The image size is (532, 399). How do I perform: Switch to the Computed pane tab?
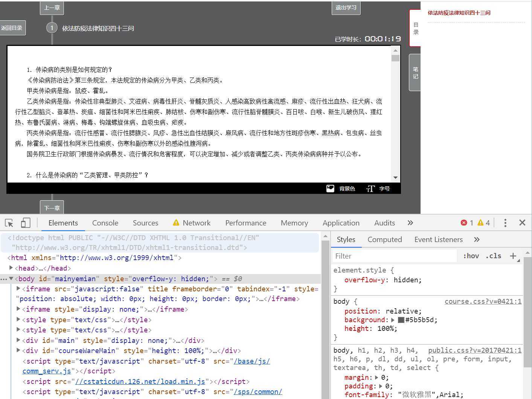pyautogui.click(x=384, y=239)
